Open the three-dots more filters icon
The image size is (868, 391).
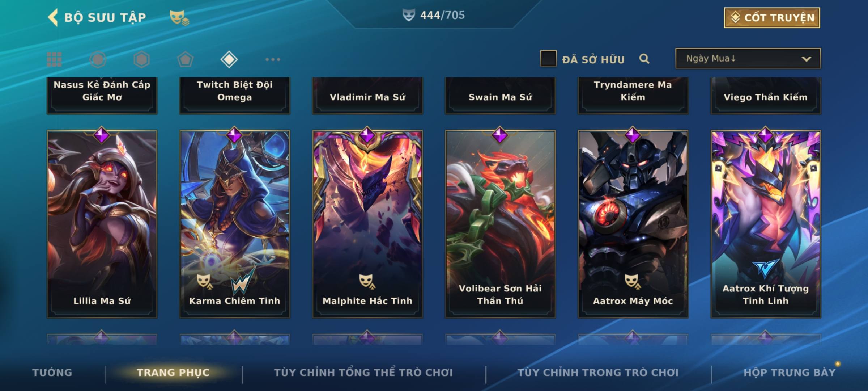click(x=273, y=59)
